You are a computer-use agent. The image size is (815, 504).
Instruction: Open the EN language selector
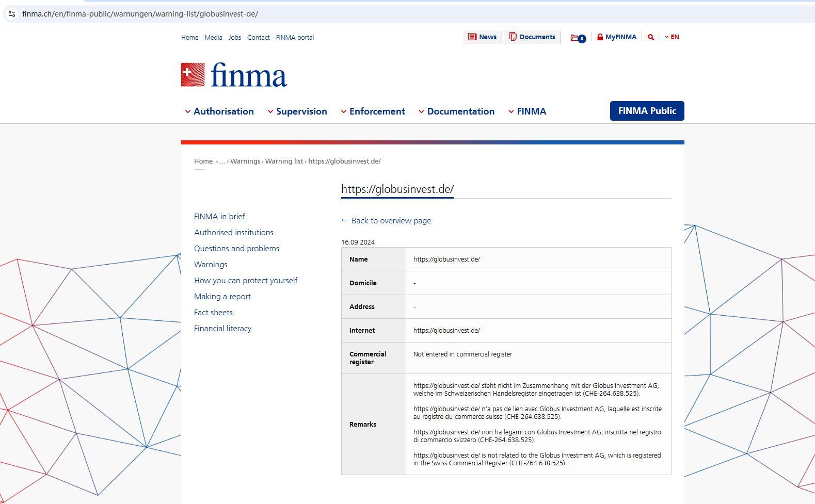[x=672, y=37]
